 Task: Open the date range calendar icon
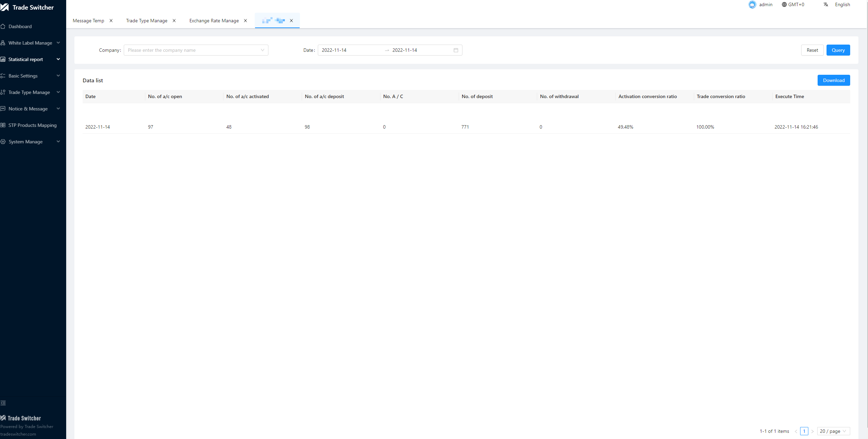click(x=456, y=50)
